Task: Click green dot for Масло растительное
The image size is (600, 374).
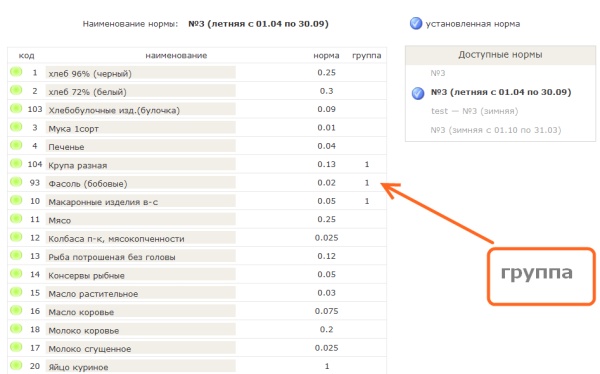Action: point(16,292)
